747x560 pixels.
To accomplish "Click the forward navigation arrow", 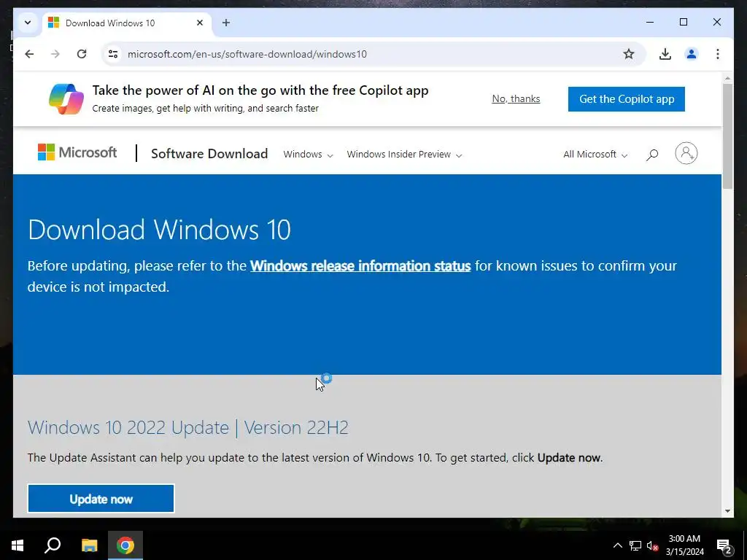I will [x=55, y=54].
